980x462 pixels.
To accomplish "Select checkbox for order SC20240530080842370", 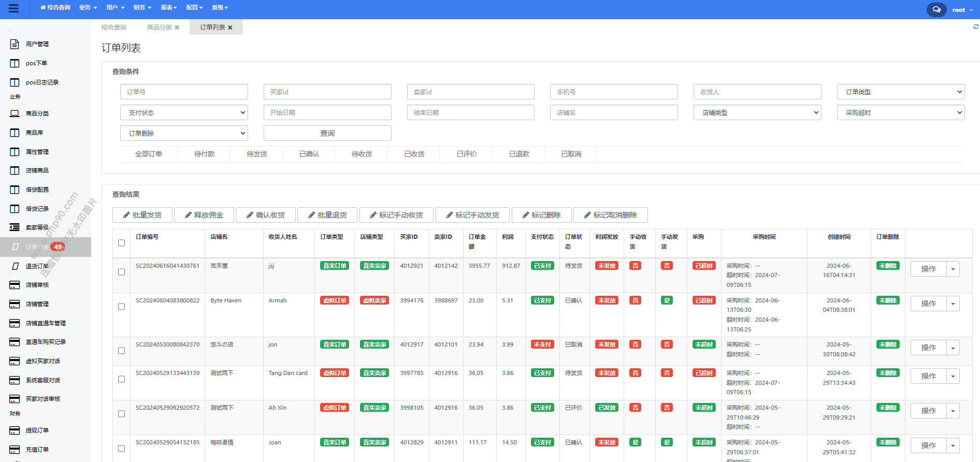I will click(x=121, y=351).
